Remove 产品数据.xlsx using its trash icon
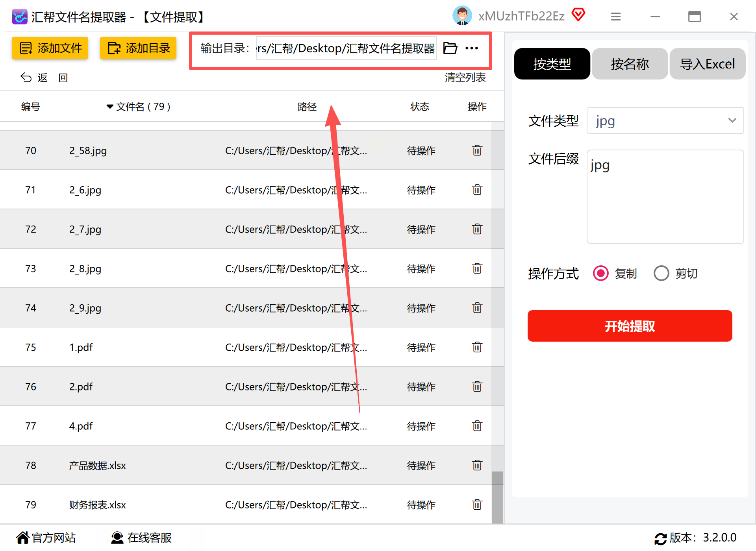The height and width of the screenshot is (551, 756). pos(477,465)
